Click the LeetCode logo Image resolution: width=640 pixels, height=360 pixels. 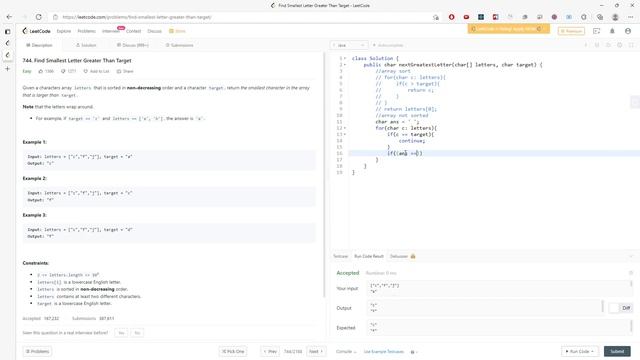36,31
